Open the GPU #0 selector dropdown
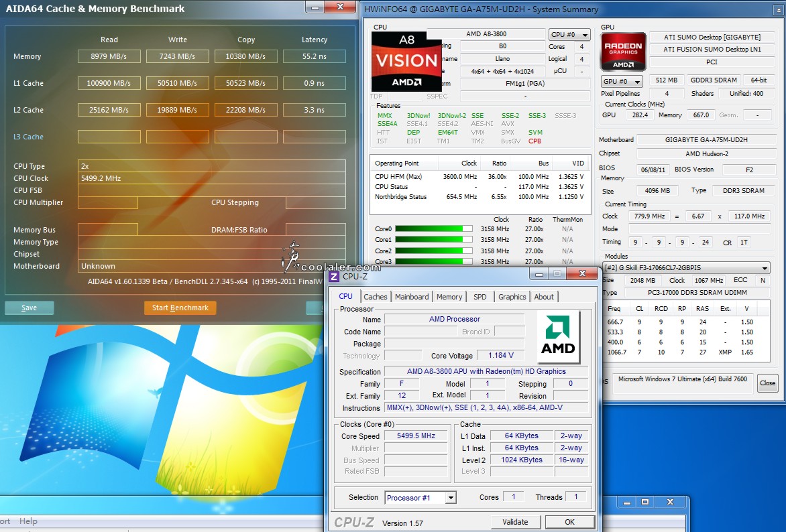The image size is (786, 532). click(622, 81)
